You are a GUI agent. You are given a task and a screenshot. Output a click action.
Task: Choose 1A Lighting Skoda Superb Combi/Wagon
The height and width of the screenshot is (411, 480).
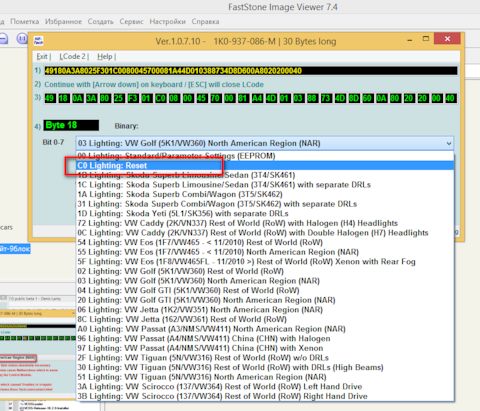[x=265, y=194]
